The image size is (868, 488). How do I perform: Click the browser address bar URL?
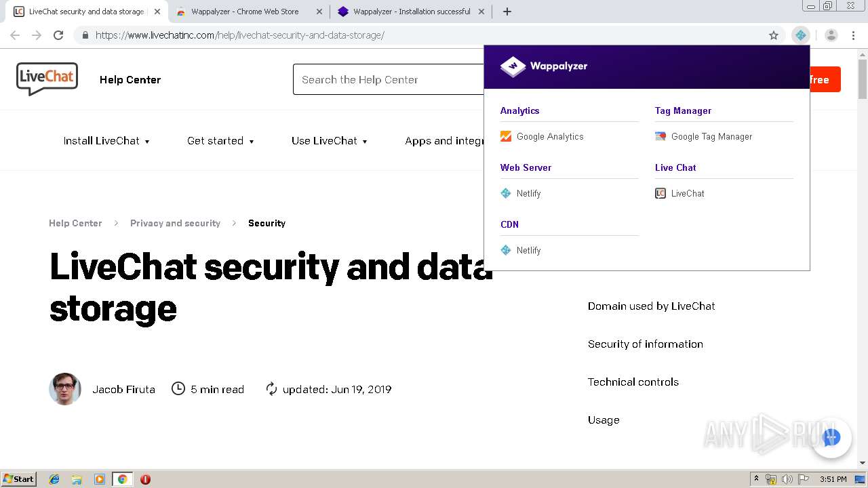point(240,35)
